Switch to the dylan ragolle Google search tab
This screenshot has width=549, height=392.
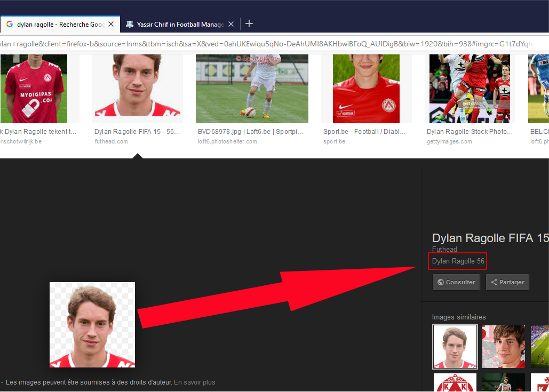point(60,25)
